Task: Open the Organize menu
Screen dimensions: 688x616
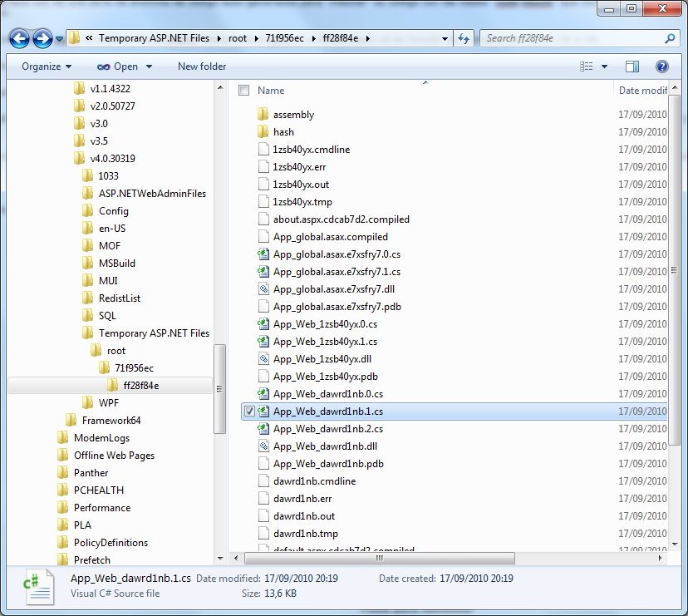Action: coord(47,67)
